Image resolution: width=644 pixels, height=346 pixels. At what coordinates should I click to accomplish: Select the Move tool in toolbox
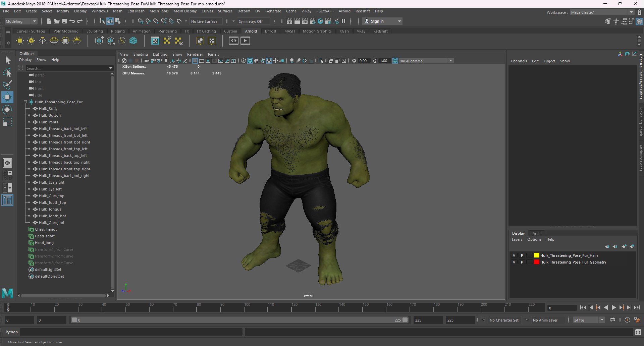click(7, 97)
